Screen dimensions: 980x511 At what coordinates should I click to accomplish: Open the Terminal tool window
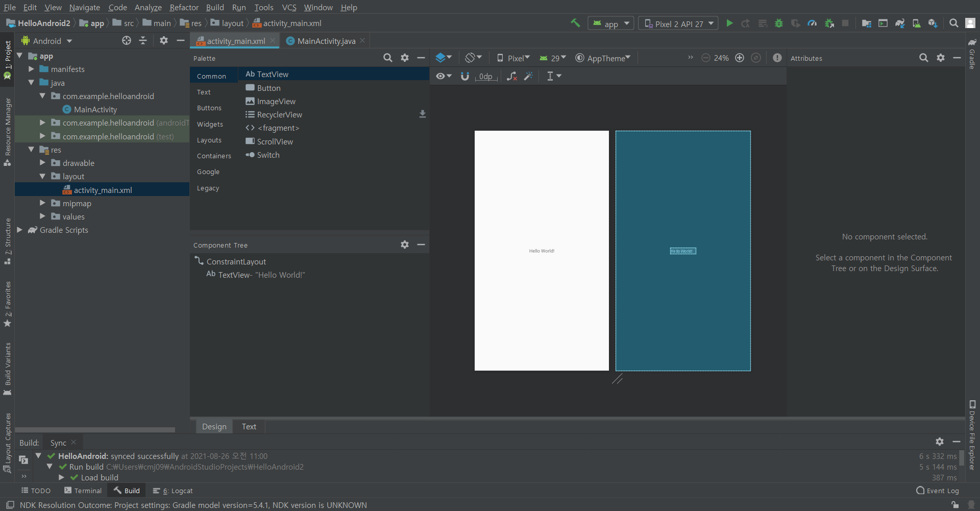click(83, 491)
